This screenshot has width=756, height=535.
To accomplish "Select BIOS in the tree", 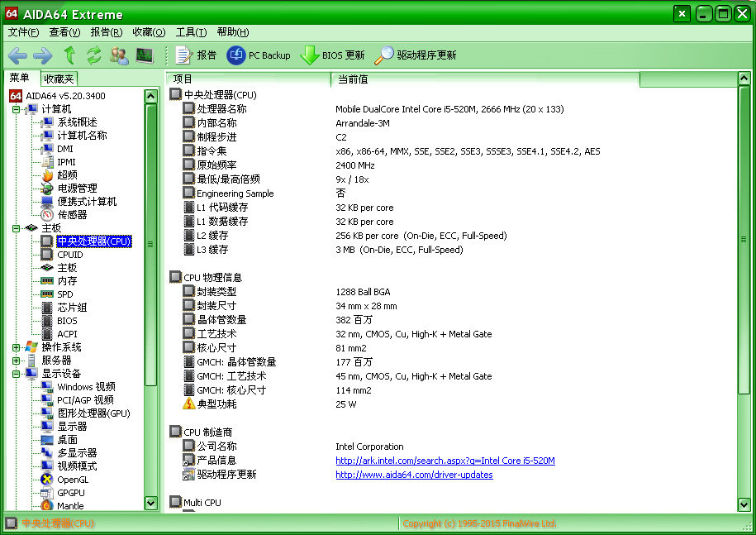I will (59, 321).
